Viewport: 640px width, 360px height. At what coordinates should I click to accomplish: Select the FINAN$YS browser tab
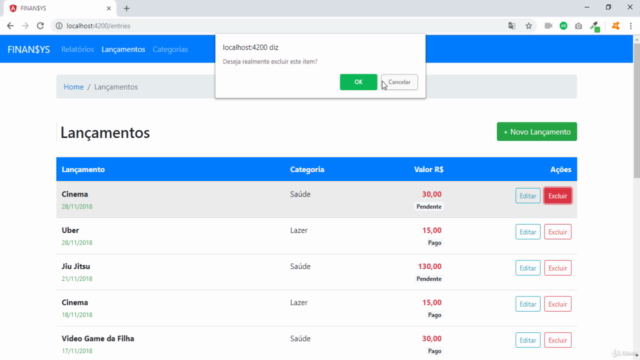coord(60,8)
